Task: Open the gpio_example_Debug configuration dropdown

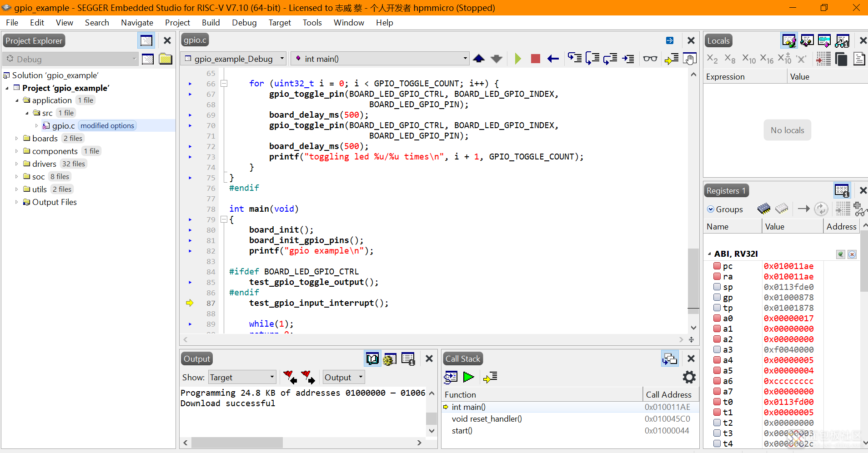Action: pos(234,59)
